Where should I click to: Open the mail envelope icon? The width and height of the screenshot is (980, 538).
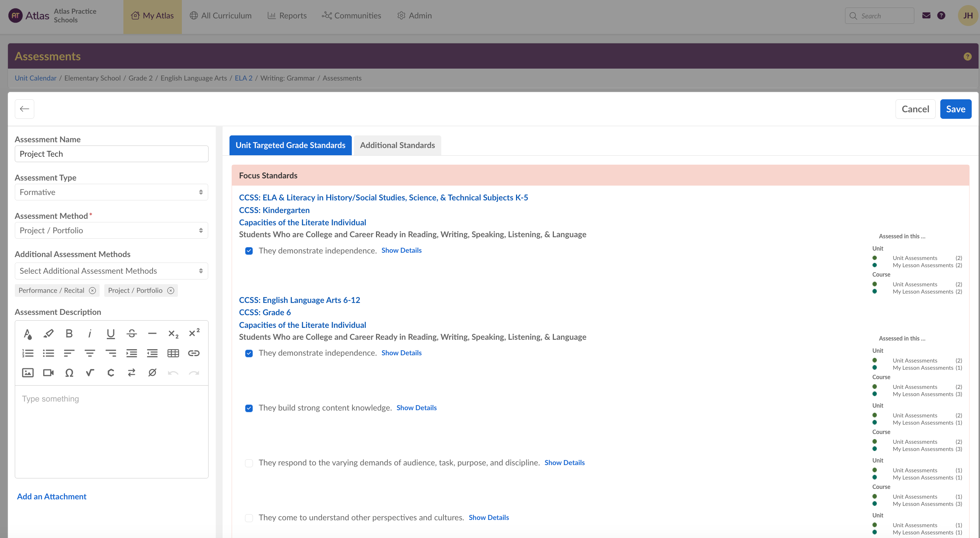pos(926,16)
